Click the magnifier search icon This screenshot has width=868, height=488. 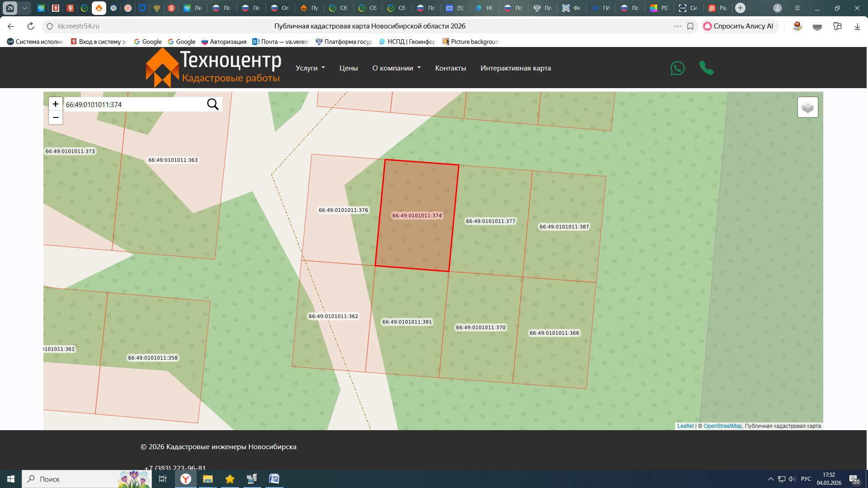[x=212, y=104]
